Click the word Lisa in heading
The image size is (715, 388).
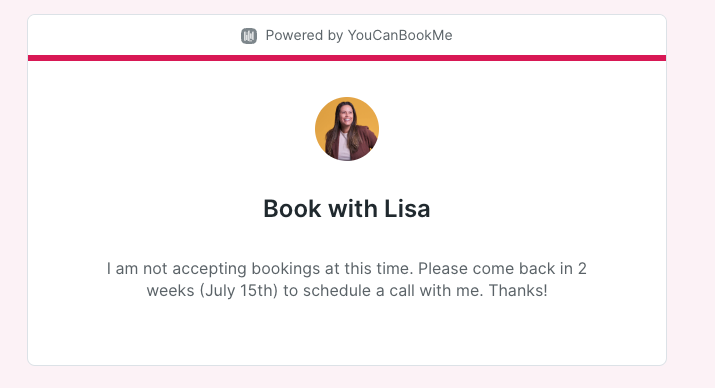407,209
